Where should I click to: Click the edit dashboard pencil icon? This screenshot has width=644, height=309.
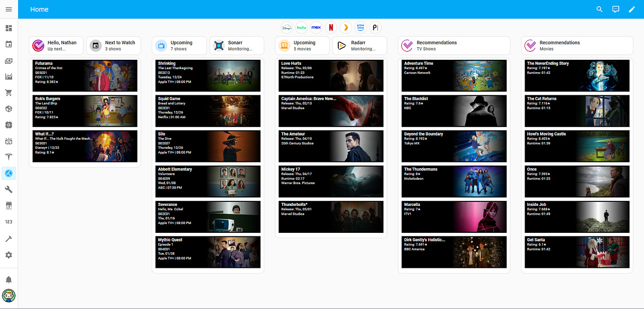(x=632, y=9)
